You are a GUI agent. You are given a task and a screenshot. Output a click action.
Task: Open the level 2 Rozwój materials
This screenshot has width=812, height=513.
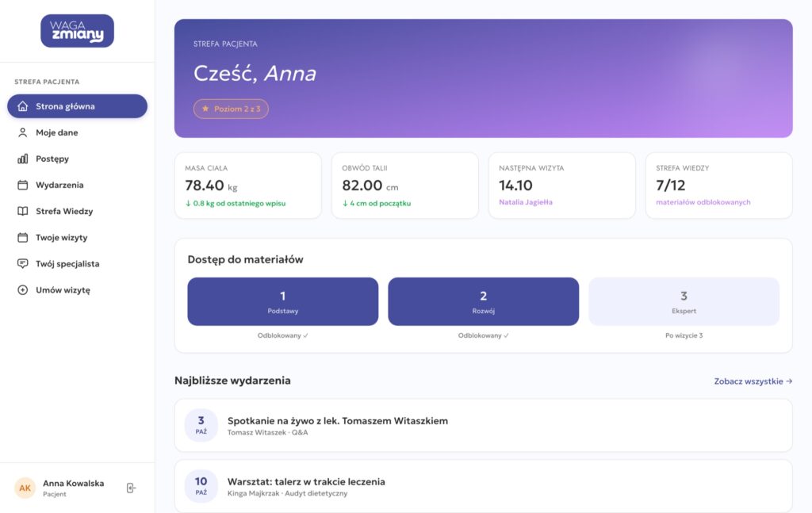tap(483, 302)
